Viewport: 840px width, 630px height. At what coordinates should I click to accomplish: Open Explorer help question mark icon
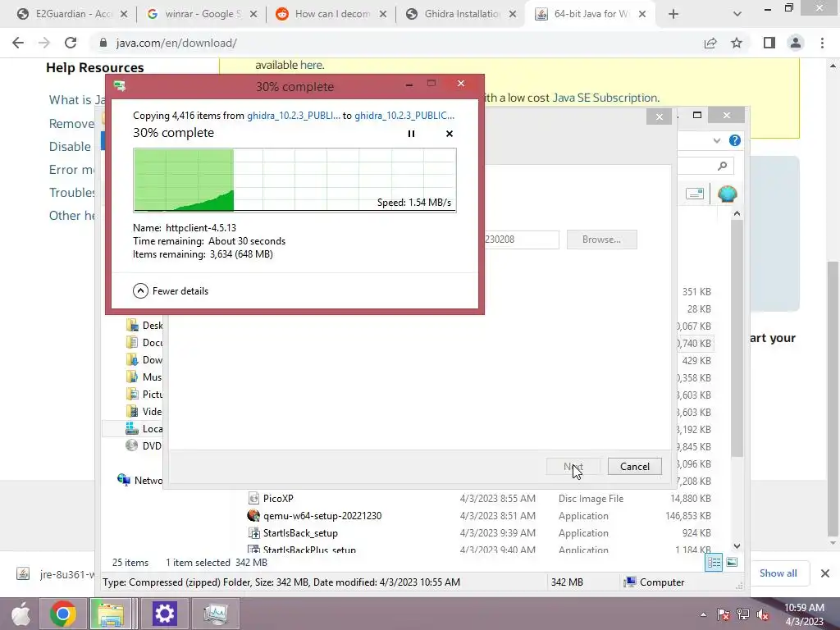click(x=734, y=140)
